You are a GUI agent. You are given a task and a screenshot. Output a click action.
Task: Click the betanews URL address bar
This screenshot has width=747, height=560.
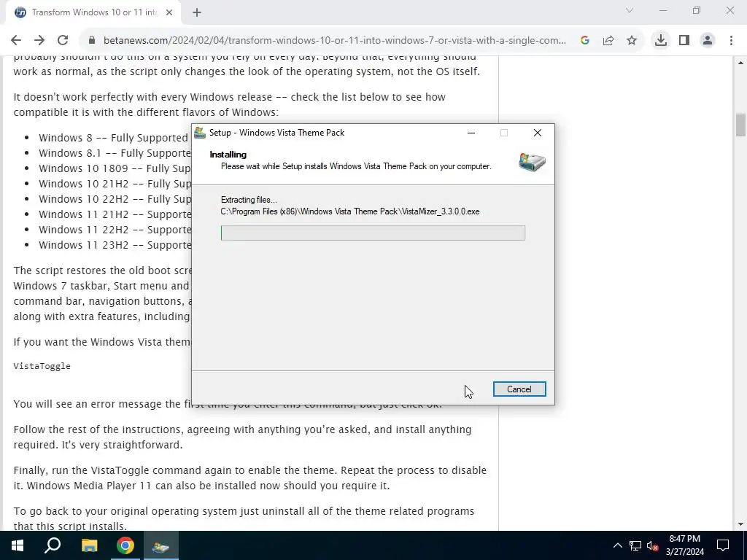click(334, 41)
